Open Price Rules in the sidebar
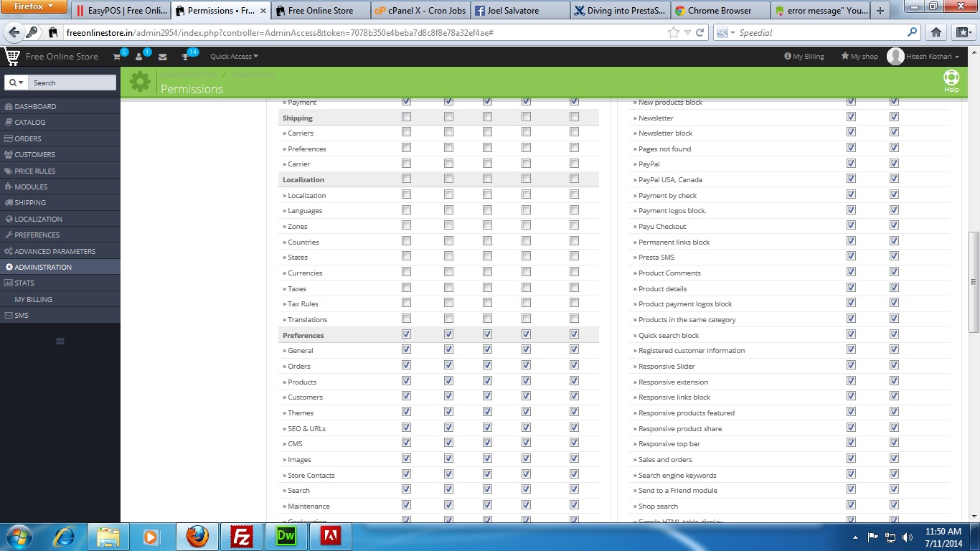 click(x=60, y=171)
